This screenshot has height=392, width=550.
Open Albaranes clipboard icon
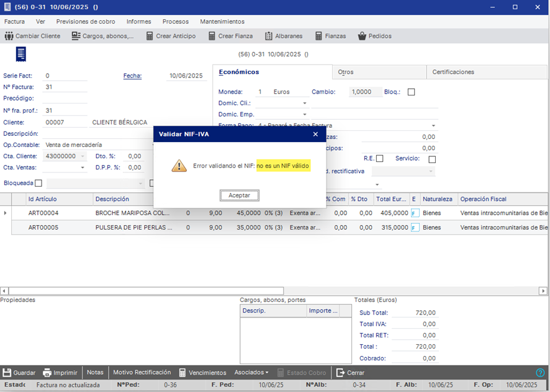pyautogui.click(x=269, y=36)
